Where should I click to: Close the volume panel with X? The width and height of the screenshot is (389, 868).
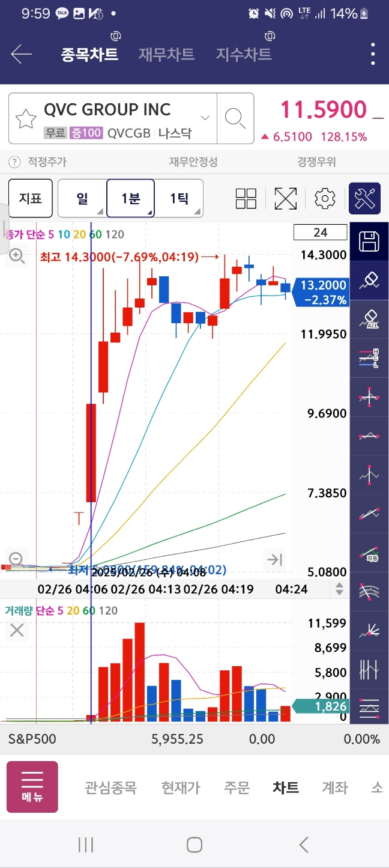(17, 630)
